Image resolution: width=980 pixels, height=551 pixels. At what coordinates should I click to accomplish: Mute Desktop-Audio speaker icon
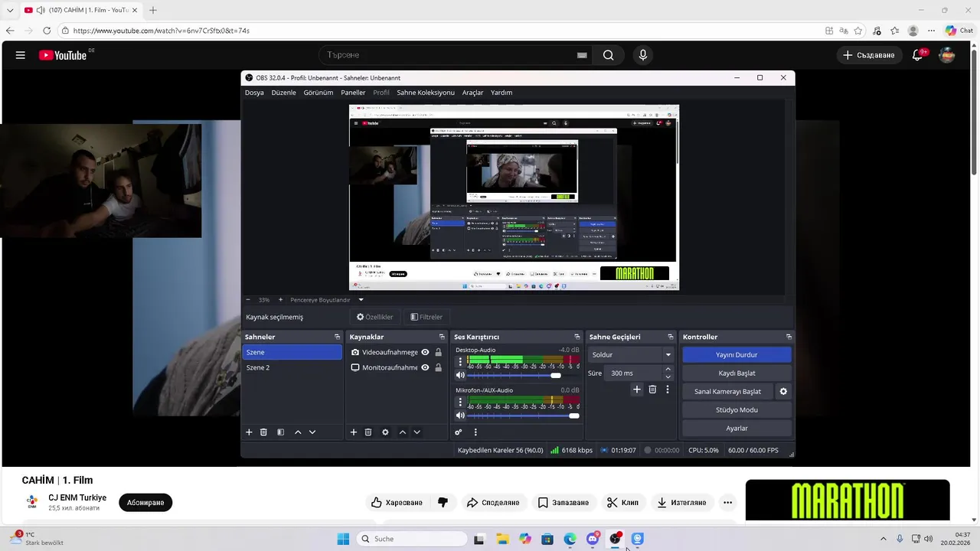[460, 375]
